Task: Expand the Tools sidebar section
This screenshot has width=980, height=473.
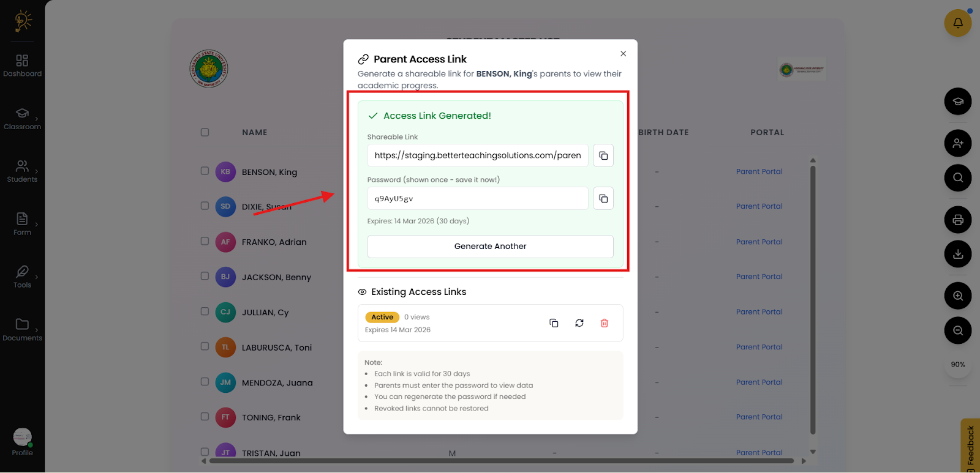Action: coord(23,276)
